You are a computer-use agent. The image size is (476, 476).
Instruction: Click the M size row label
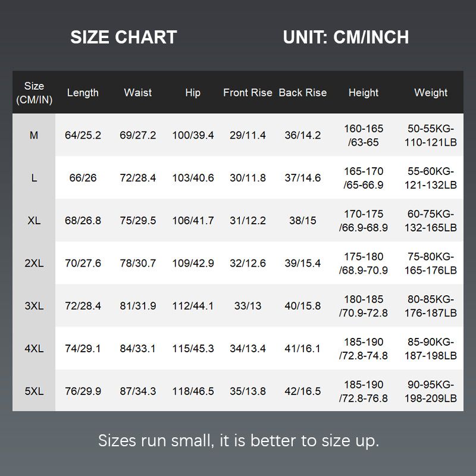(34, 136)
